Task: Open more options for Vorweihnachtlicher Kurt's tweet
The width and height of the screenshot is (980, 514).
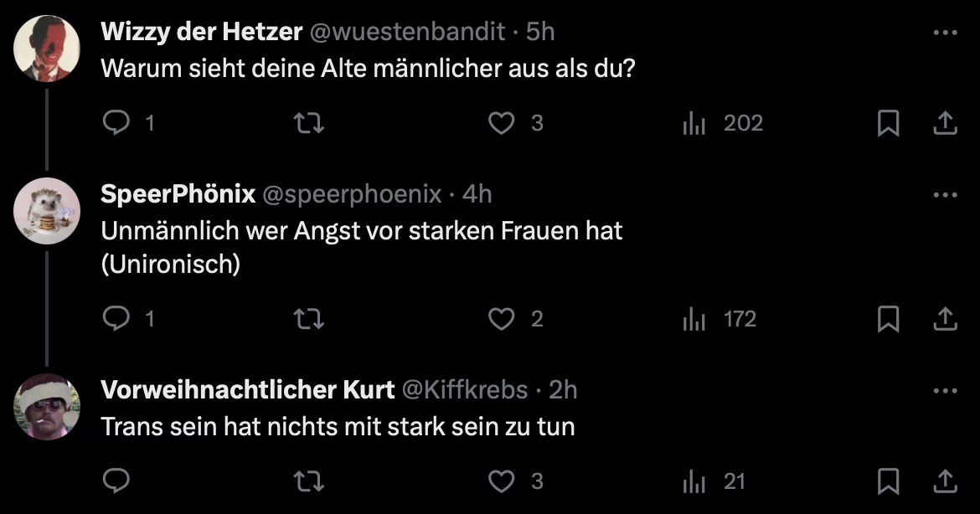Action: point(945,391)
